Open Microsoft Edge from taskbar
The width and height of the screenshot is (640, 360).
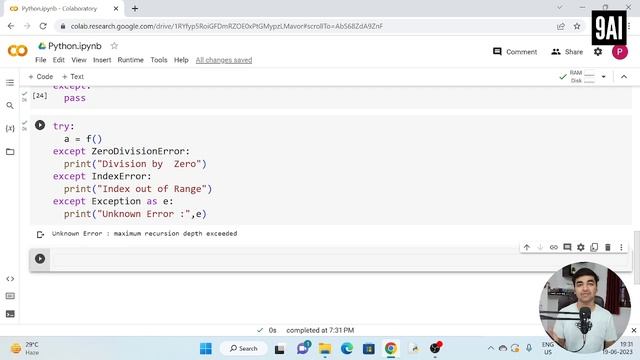point(347,349)
